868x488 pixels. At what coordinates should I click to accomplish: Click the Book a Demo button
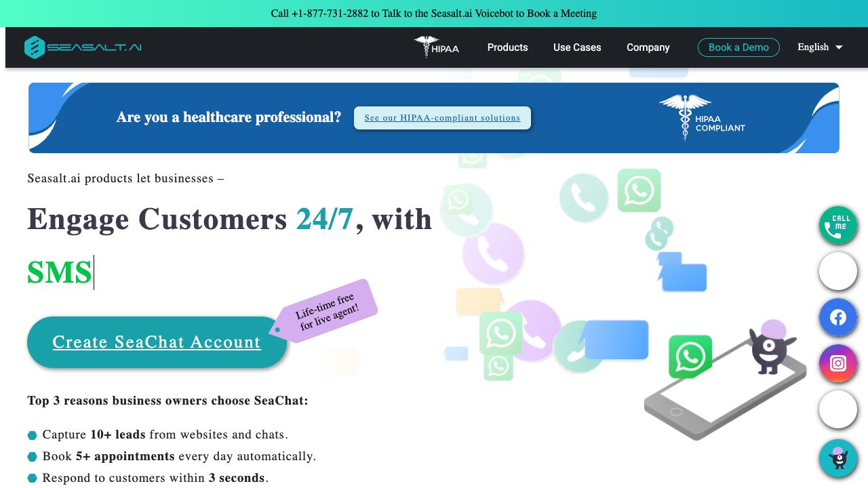pyautogui.click(x=738, y=47)
